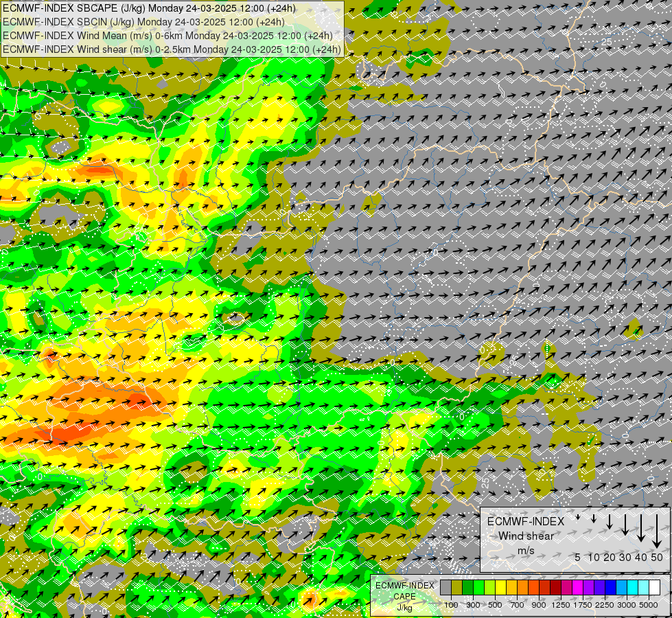Click the 700 label on CAPE scale
Image resolution: width=672 pixels, height=618 pixels.
tap(518, 605)
